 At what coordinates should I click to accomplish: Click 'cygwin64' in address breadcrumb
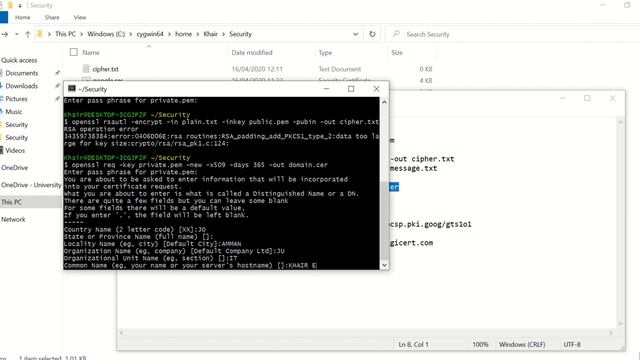(x=150, y=34)
